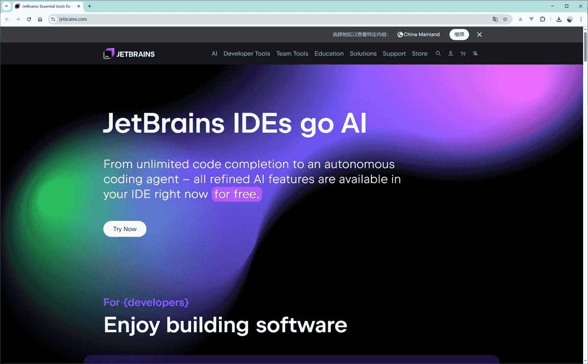Screen dimensions: 588x364
Task: Click the browser forward arrow
Action: coord(18,19)
